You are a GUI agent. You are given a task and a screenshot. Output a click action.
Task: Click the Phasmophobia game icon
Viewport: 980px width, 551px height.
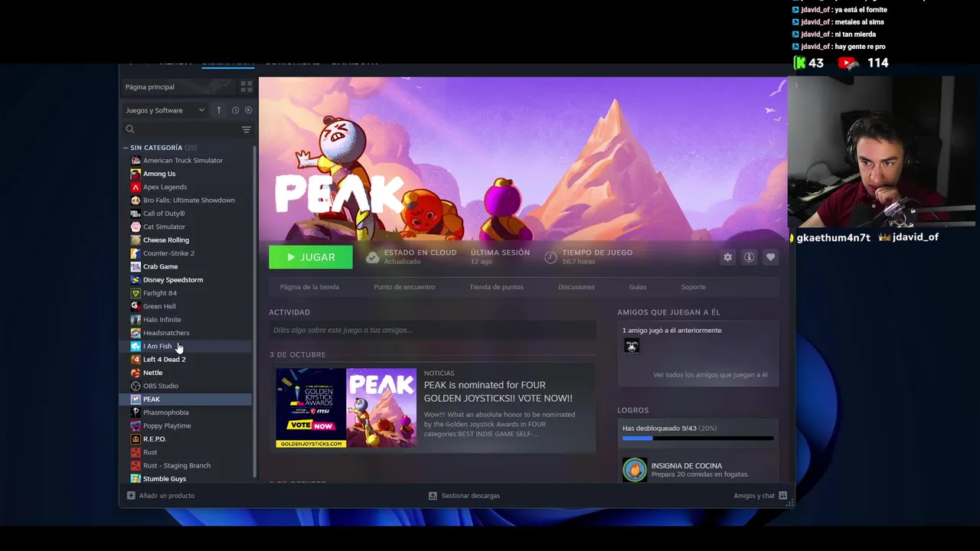point(136,412)
